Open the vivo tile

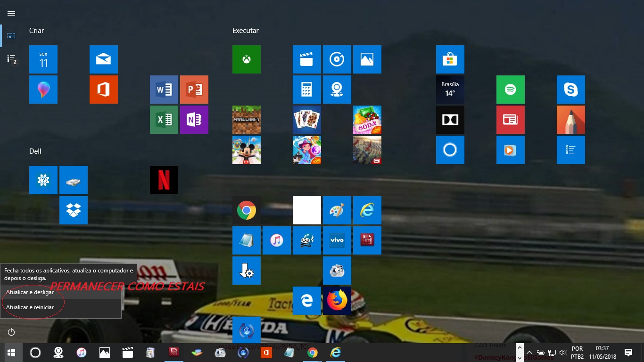[x=337, y=240]
